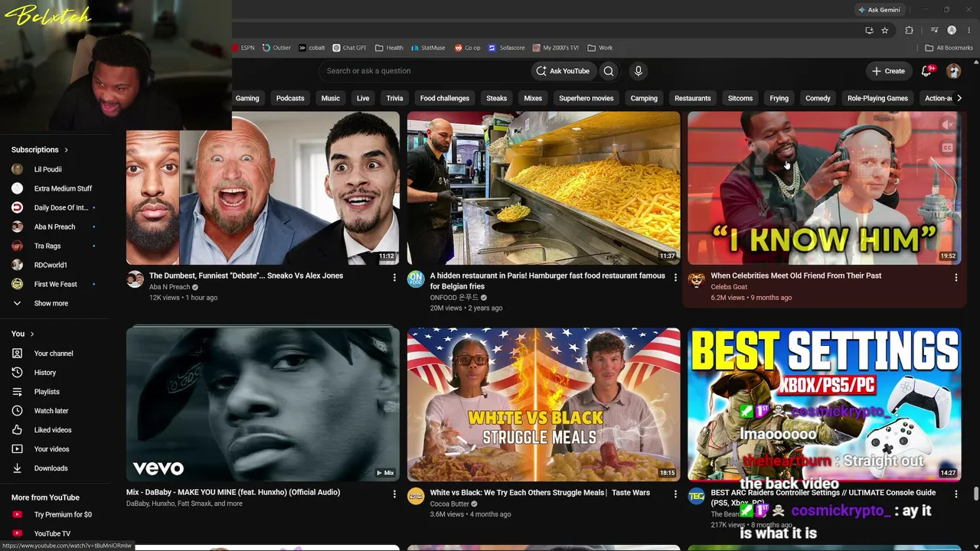
Task: Open Your videos play icon in sidebar
Action: pyautogui.click(x=17, y=449)
